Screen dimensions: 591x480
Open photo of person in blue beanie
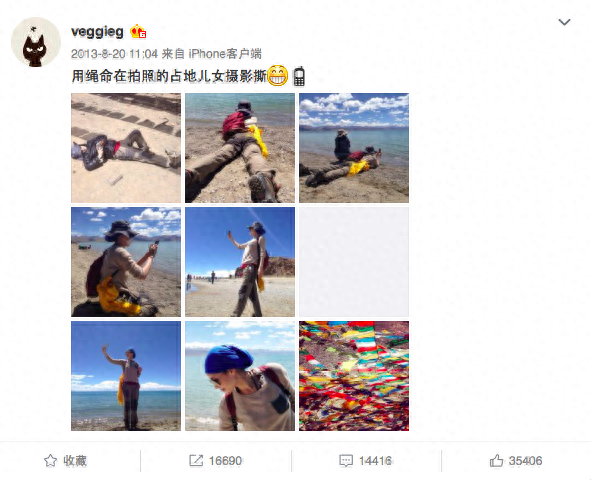click(x=240, y=376)
